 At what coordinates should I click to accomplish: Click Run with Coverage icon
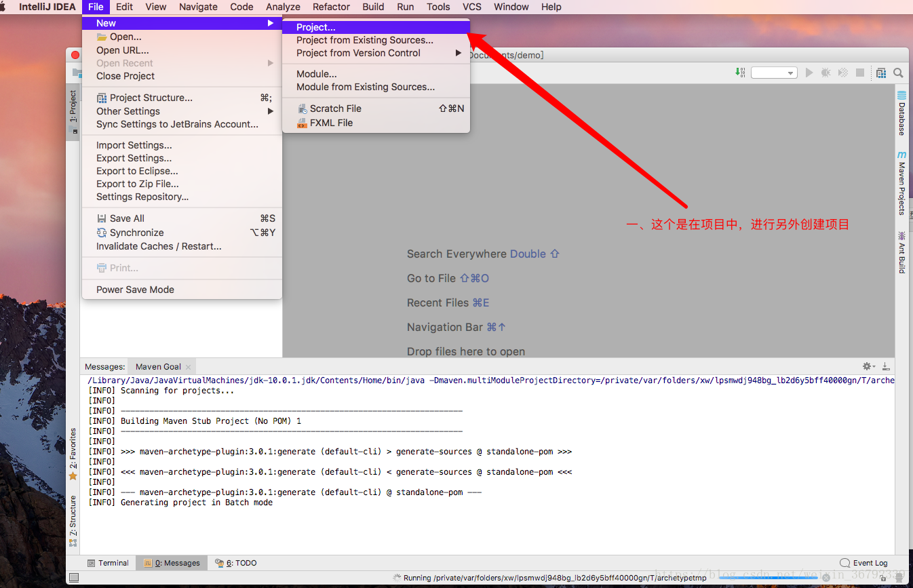pyautogui.click(x=842, y=73)
